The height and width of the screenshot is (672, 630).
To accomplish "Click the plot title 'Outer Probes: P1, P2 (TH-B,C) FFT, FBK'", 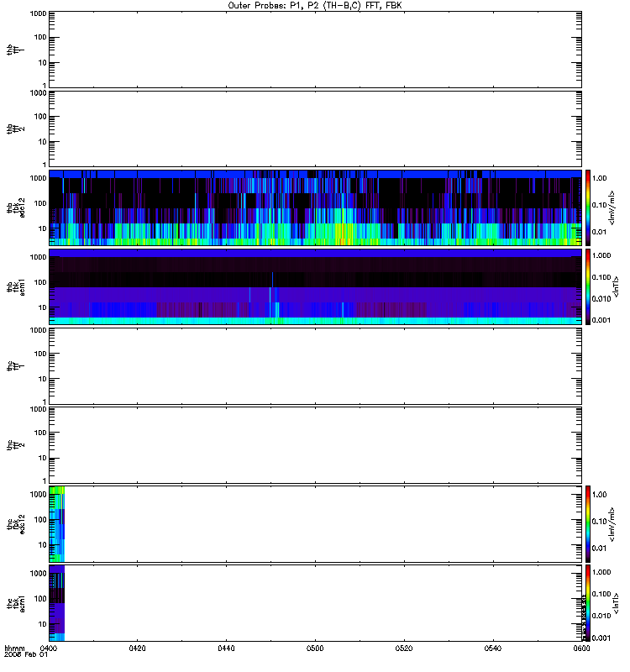I will [315, 6].
